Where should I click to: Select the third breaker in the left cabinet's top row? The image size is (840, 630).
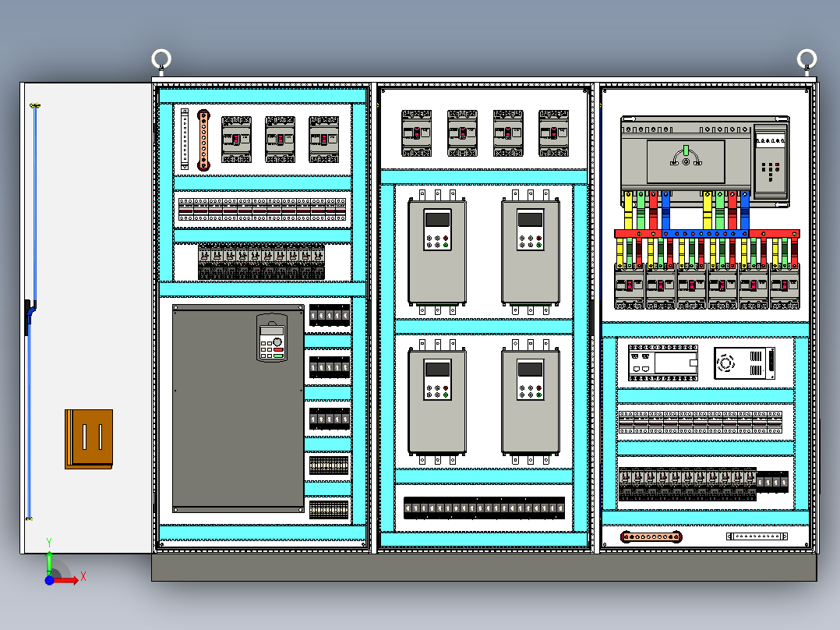323,140
